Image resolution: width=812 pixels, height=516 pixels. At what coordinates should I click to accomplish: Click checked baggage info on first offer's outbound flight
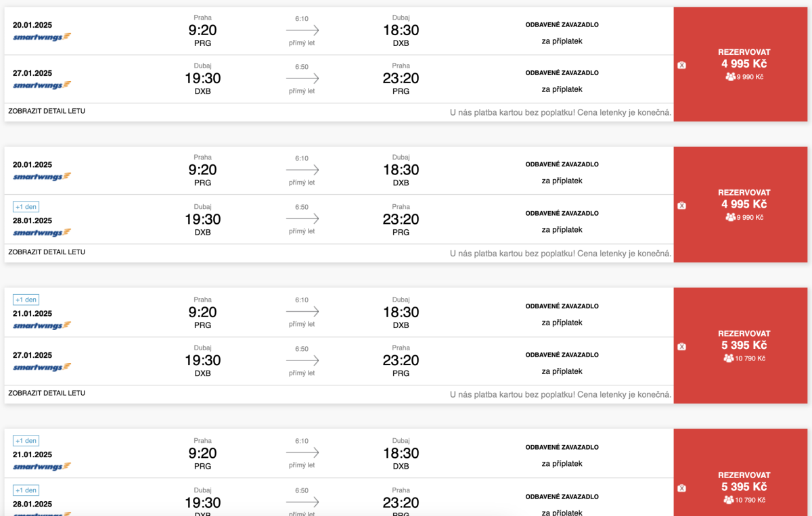point(562,32)
